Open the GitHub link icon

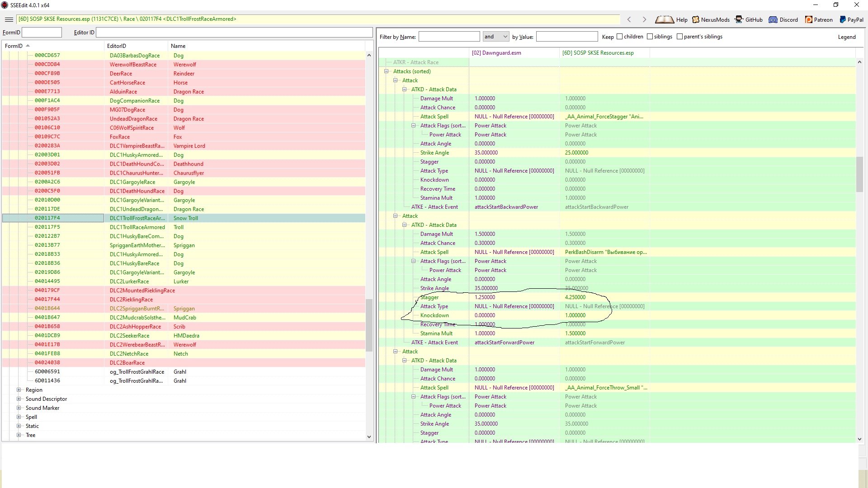pyautogui.click(x=739, y=19)
